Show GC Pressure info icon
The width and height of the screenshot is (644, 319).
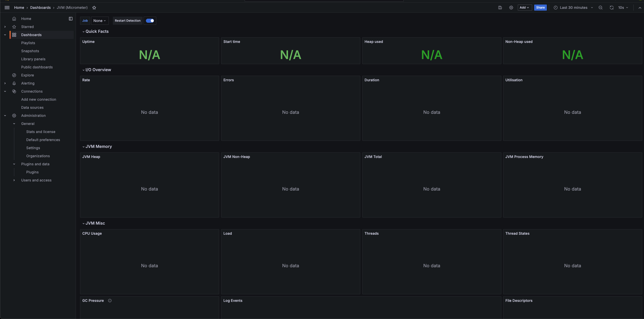pos(110,301)
